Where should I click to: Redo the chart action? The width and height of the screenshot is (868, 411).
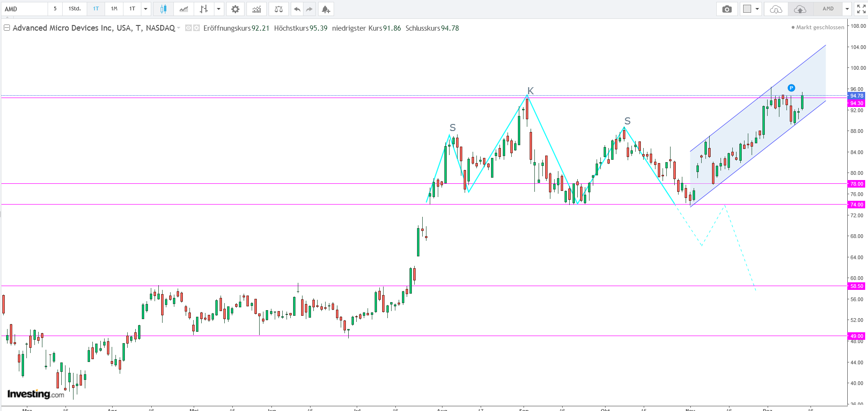click(x=309, y=9)
